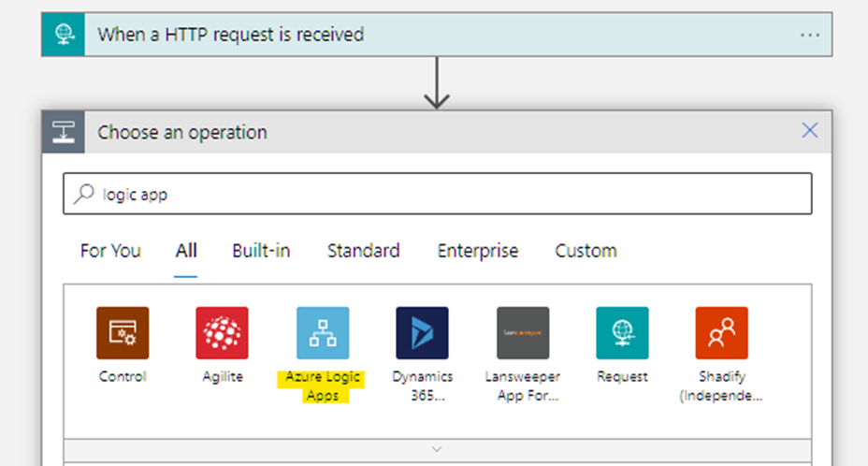Click the Azure Logic Apps label
This screenshot has height=466, width=868.
point(322,386)
